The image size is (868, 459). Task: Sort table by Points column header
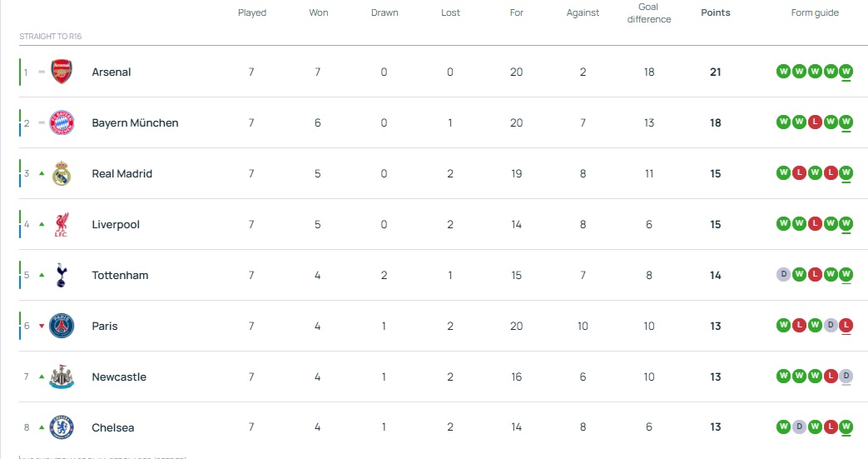(x=716, y=12)
